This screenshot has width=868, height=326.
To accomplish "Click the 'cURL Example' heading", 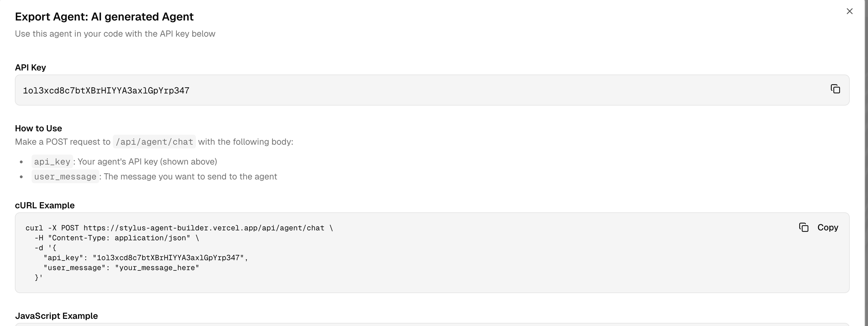I will tap(45, 206).
